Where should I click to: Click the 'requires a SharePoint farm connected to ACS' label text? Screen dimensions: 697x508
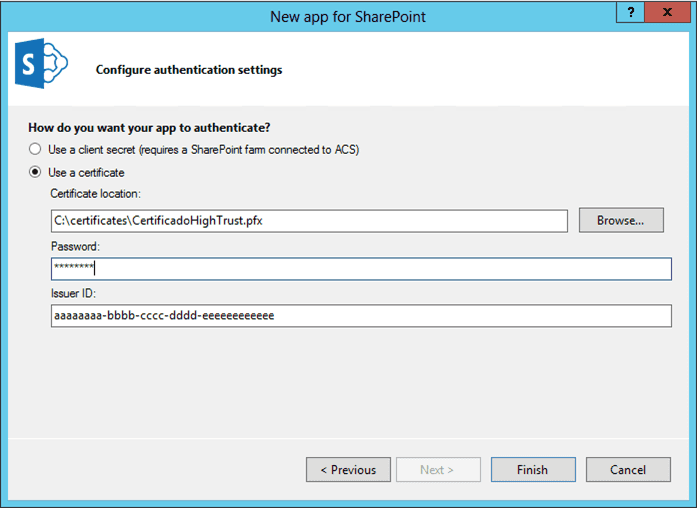(x=249, y=150)
